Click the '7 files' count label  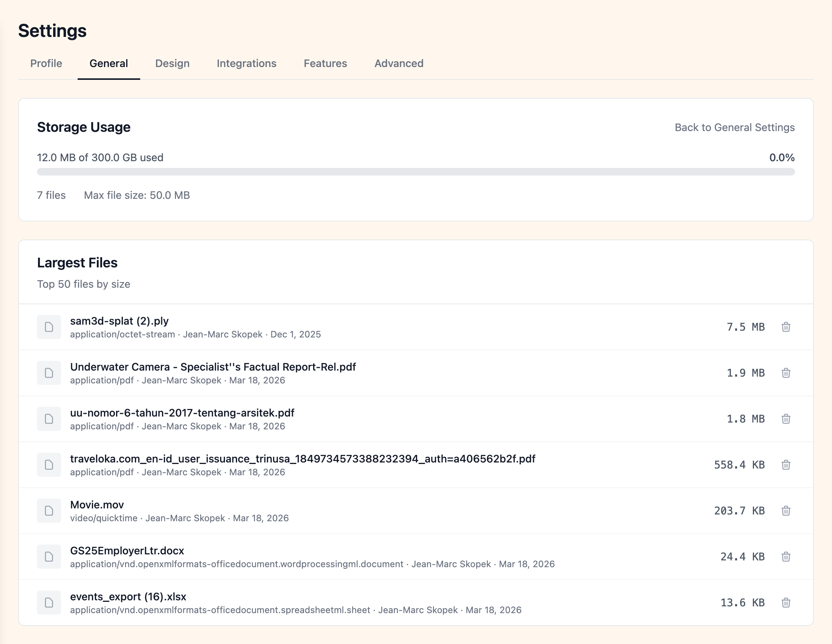click(51, 195)
